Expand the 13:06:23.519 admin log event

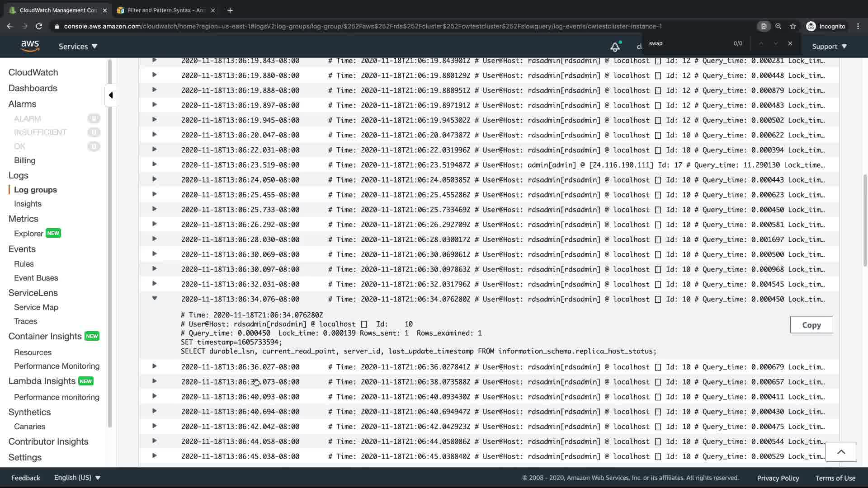click(x=154, y=164)
